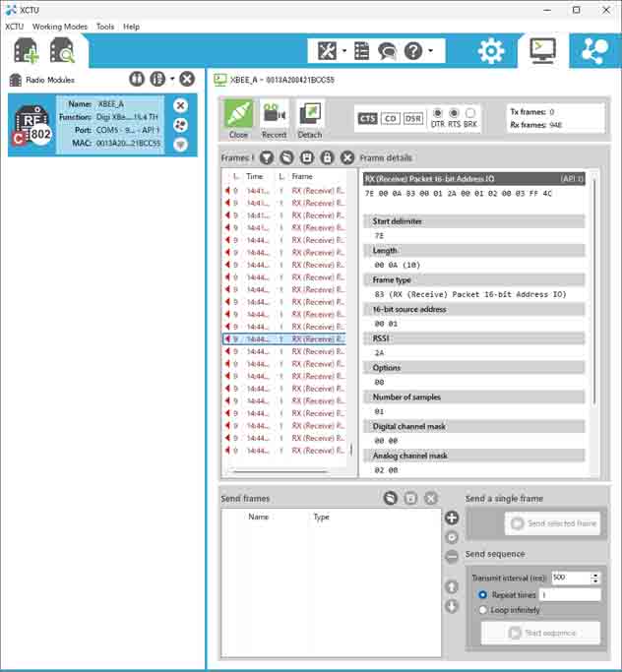The height and width of the screenshot is (672, 622).
Task: Expand the Help icon dropdown arrow
Action: click(x=431, y=51)
